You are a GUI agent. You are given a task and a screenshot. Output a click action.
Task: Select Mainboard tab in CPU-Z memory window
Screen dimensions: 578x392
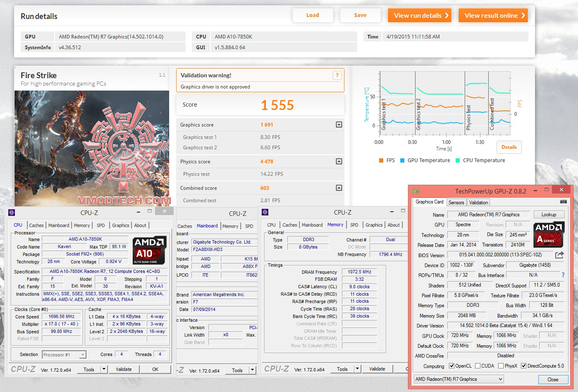pyautogui.click(x=312, y=225)
